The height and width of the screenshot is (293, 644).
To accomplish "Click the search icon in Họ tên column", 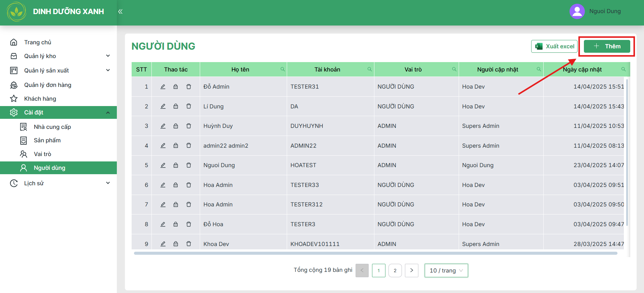I will click(x=283, y=69).
